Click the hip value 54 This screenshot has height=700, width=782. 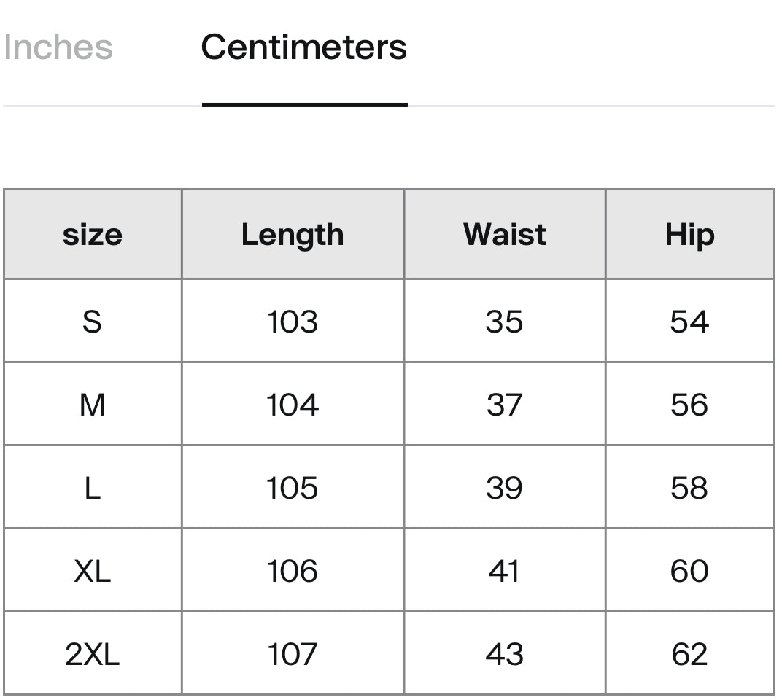click(690, 322)
